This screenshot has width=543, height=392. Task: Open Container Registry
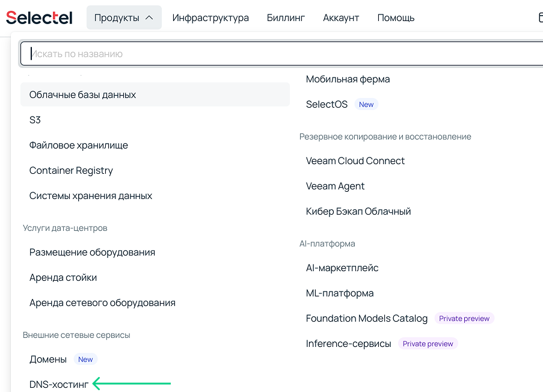pyautogui.click(x=71, y=170)
